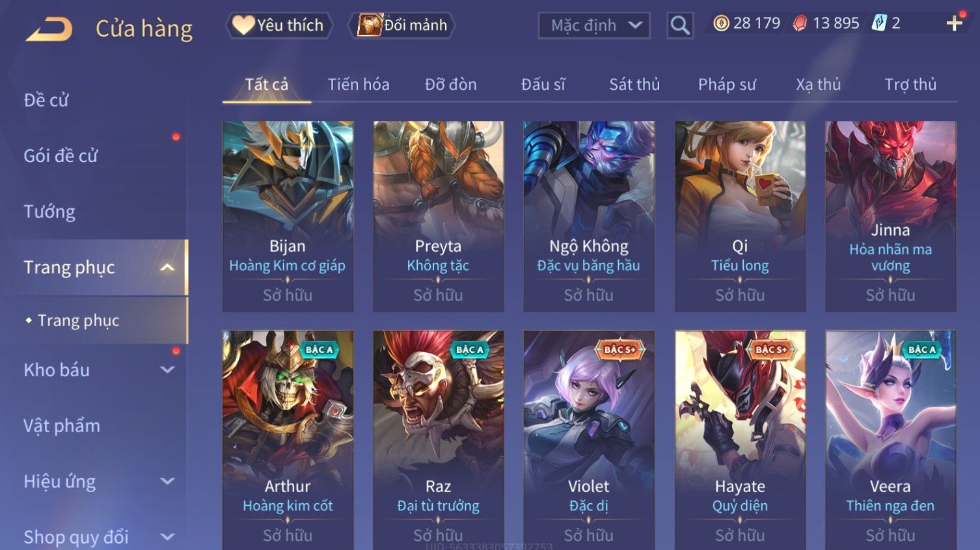
Task: Open the search magnifier icon
Action: click(680, 25)
